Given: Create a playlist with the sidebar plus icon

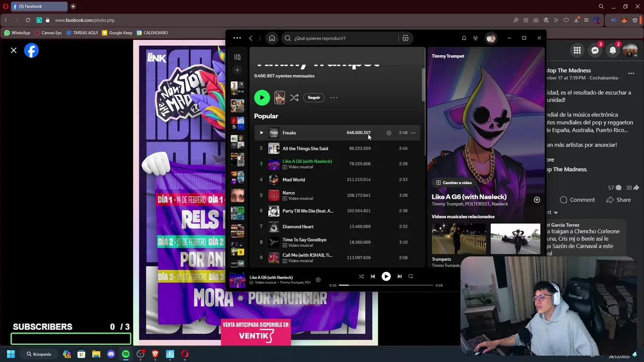Looking at the screenshot, I should coord(237,70).
